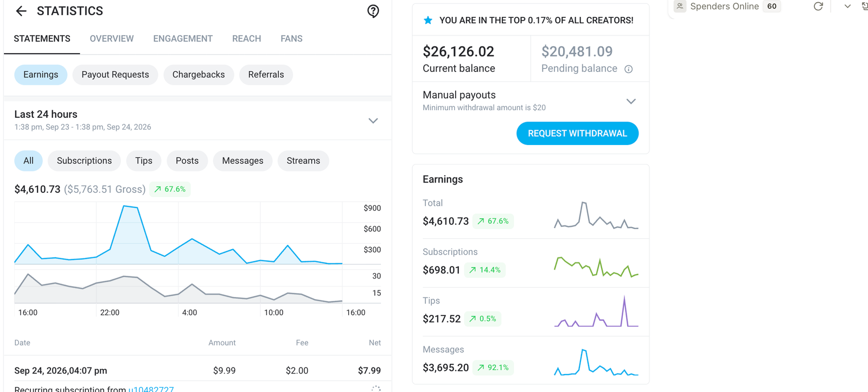
Task: Click the $26,126.02 current balance amount
Action: 458,52
